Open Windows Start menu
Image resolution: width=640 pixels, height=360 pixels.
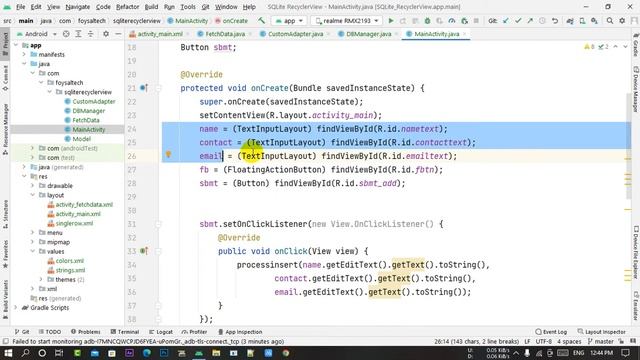pyautogui.click(x=8, y=353)
